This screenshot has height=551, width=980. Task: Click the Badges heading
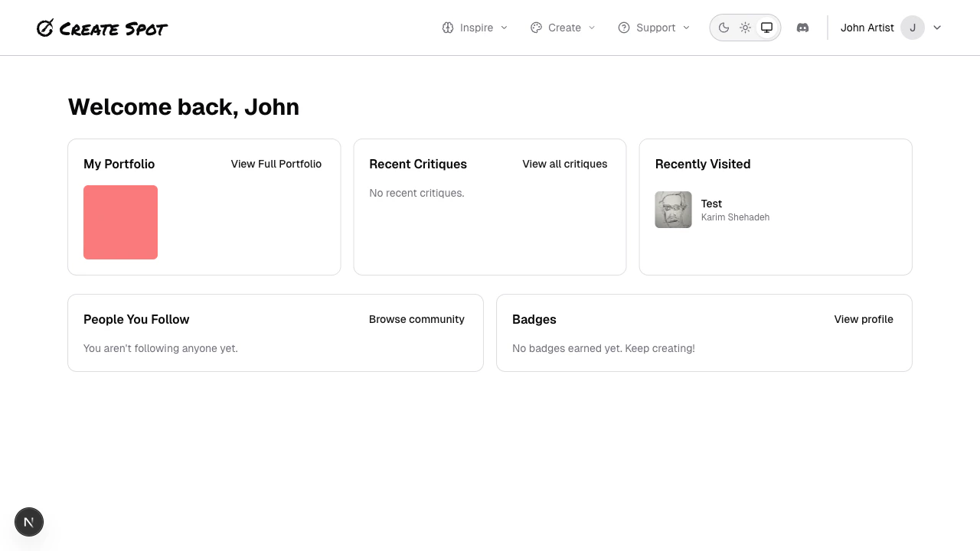(x=534, y=319)
